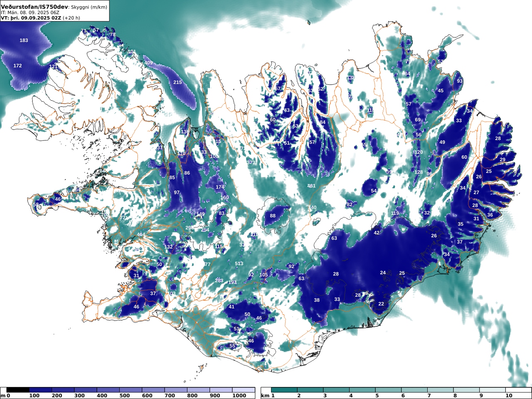Click the visibility value 513 on the map
Screen dimensions: 532x399
point(239,264)
